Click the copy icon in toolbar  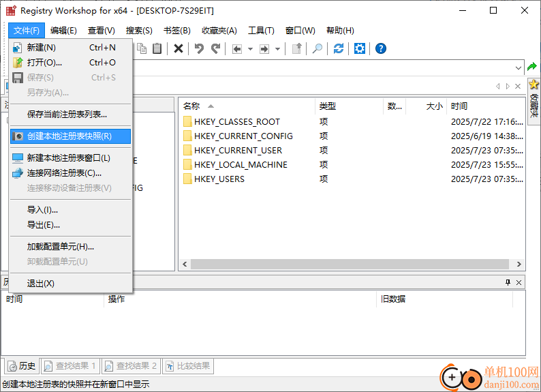tap(142, 48)
